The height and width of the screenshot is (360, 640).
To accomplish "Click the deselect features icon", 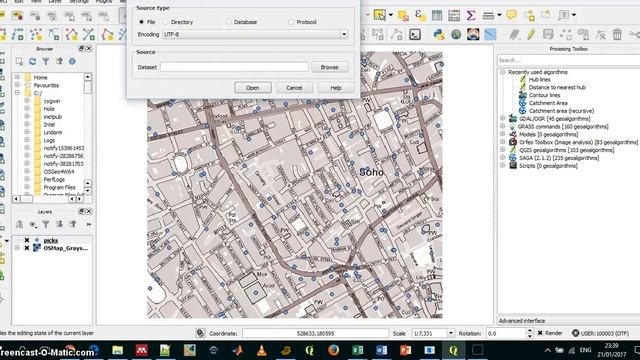I will (x=403, y=15).
